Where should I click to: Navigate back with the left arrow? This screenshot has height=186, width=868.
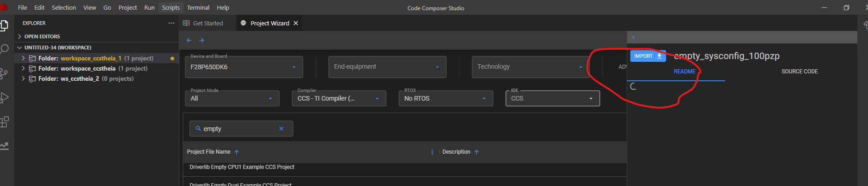189,41
